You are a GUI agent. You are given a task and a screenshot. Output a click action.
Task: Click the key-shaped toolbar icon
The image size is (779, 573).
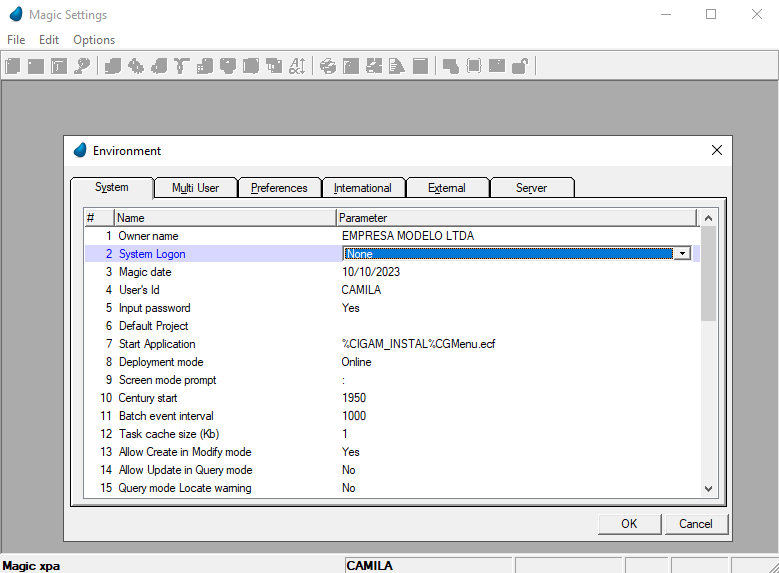click(x=82, y=66)
